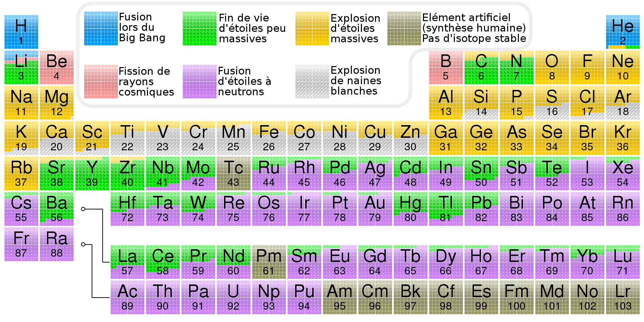This screenshot has width=644, height=322.
Task: Open the Lawrencium (Lr) tile numbered 103
Action: point(623,297)
